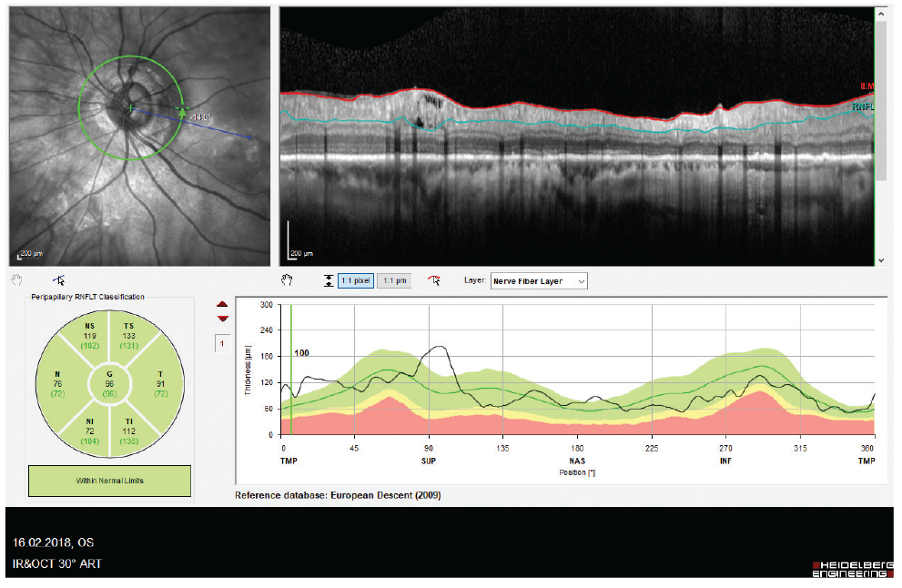Click the vertical fit-to-height icon

click(x=329, y=280)
